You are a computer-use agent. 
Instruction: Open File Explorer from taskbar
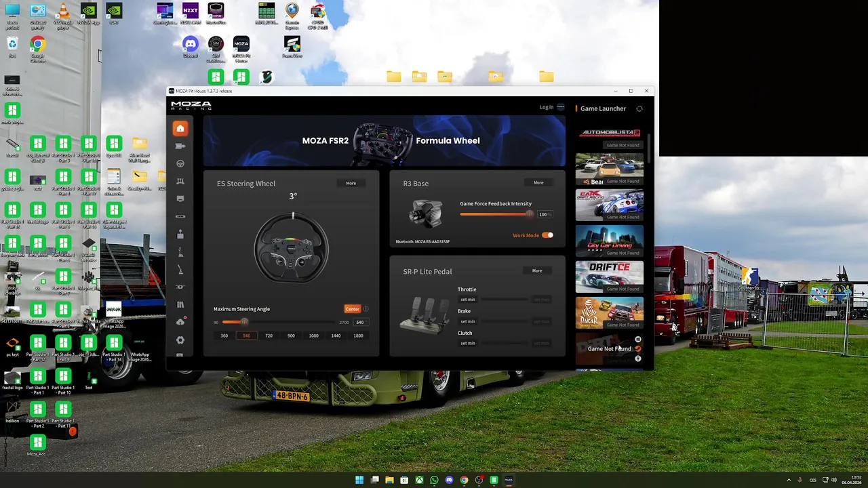pos(389,480)
